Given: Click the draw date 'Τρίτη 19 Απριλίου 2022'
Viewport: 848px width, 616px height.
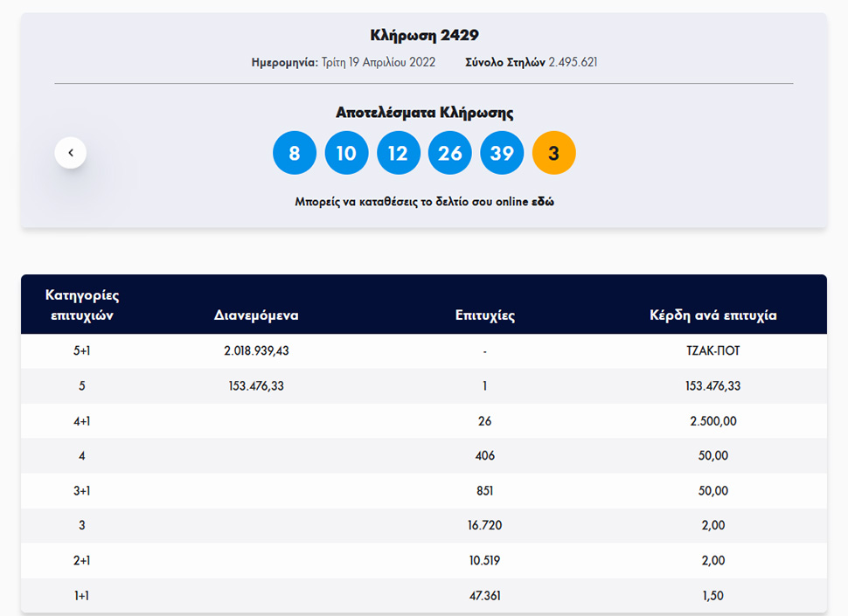Looking at the screenshot, I should 377,63.
